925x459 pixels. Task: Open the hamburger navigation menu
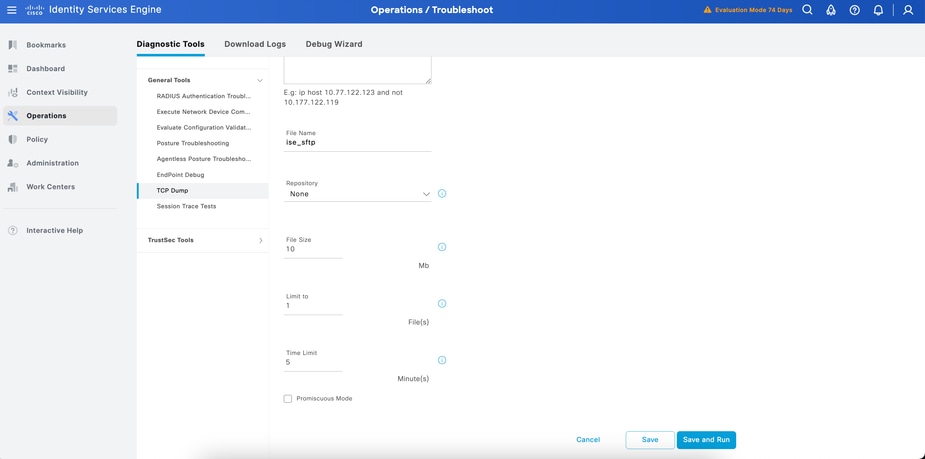pos(12,10)
